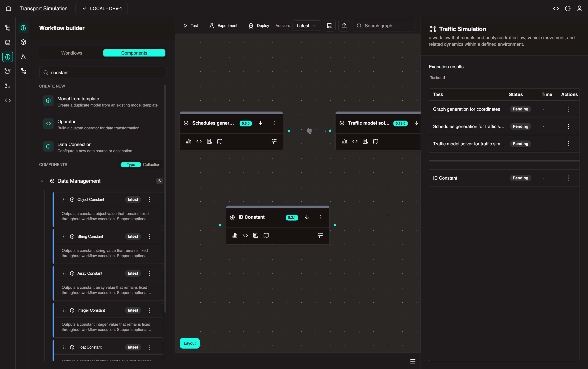The width and height of the screenshot is (588, 369).
Task: Open kebab menu on ID Constant node
Action: [321, 217]
